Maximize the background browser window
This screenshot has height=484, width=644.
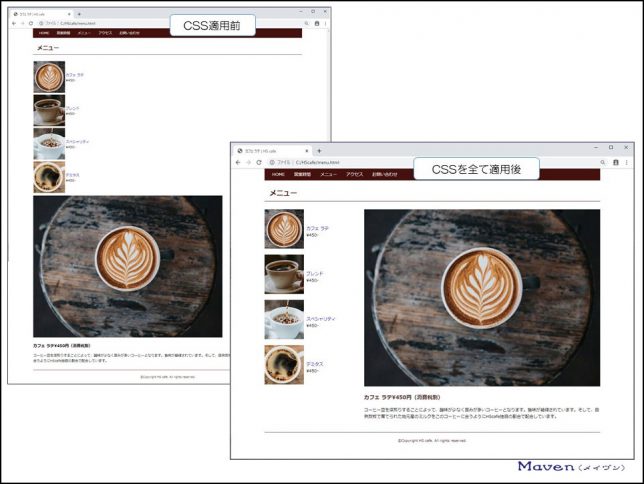pos(313,12)
